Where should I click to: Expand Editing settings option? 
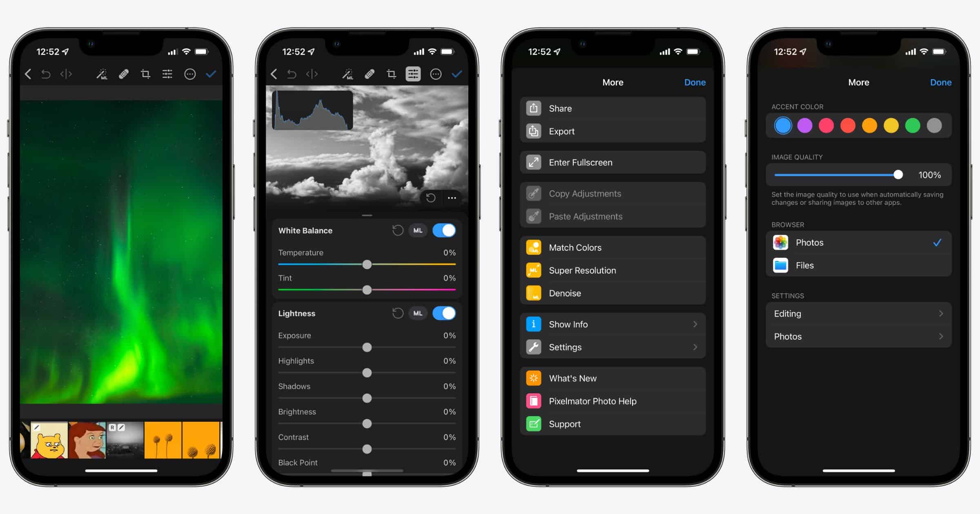(x=855, y=312)
